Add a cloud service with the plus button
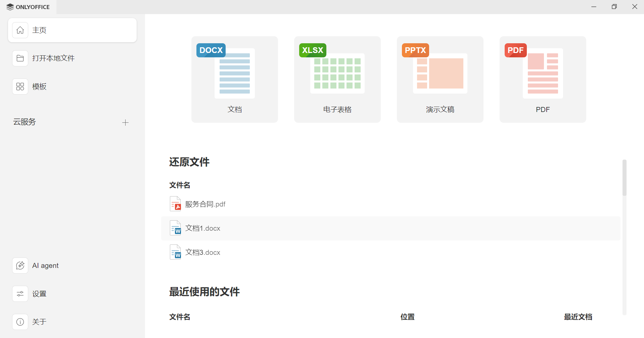This screenshot has height=338, width=644. point(125,122)
